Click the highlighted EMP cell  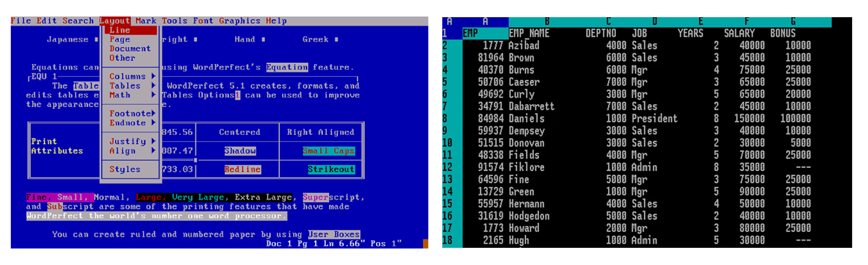click(x=485, y=33)
